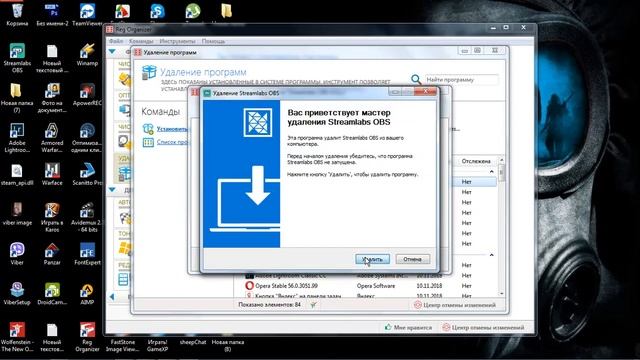Click the program list icon under Команды
Screen dimensions: 640x360
148,142
